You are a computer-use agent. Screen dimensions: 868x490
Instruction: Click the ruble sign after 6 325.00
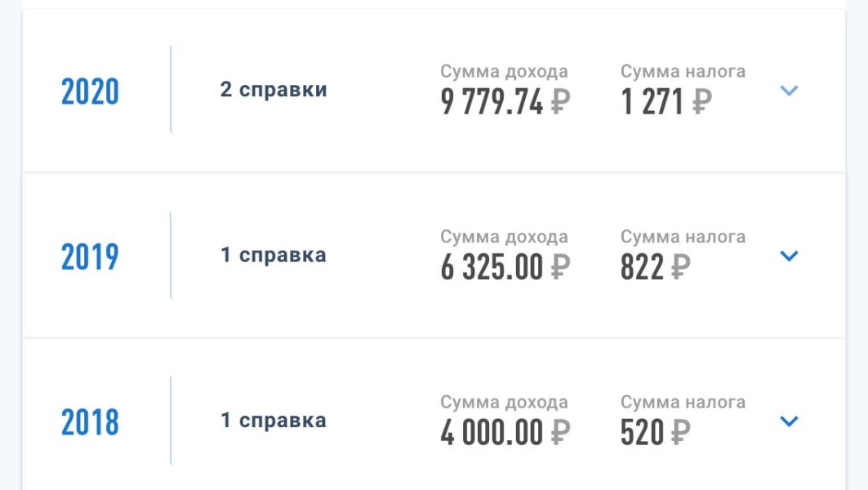point(559,268)
